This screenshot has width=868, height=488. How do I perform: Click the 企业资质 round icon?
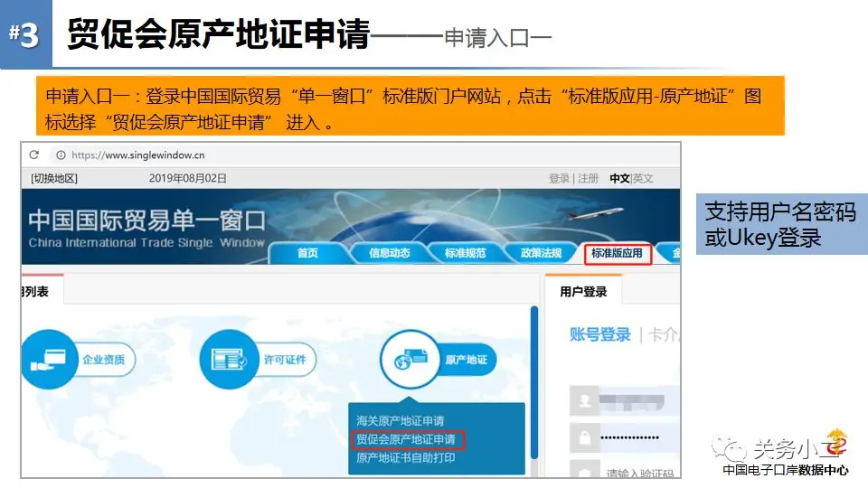[x=49, y=360]
